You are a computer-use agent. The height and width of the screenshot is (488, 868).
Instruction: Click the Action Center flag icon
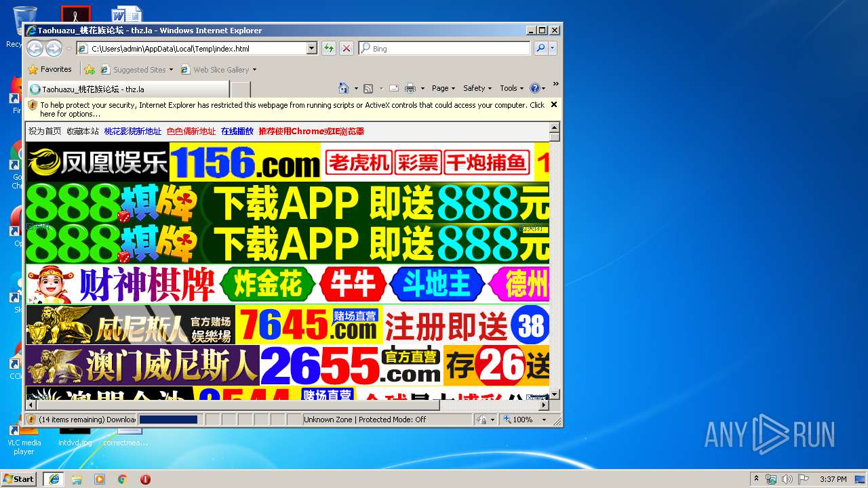pos(804,479)
